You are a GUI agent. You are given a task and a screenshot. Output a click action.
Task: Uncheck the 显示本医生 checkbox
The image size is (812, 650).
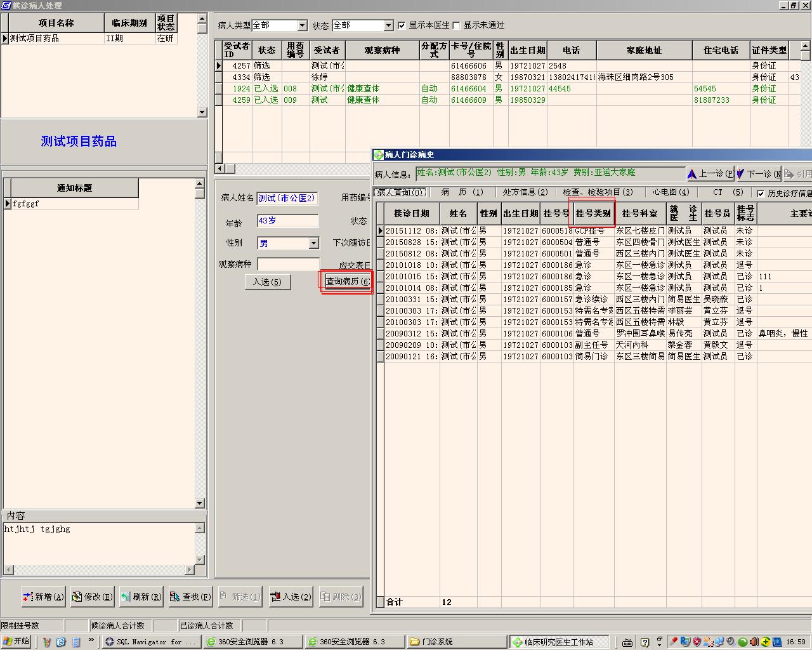[402, 25]
